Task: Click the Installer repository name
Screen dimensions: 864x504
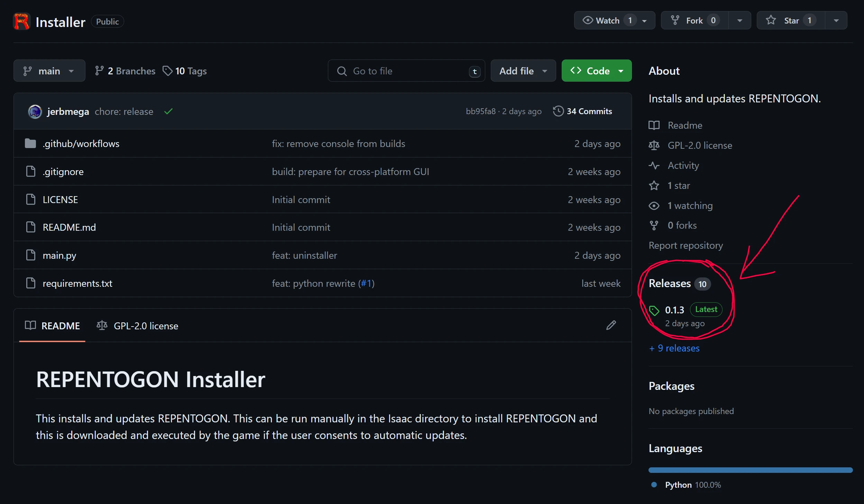Action: (x=60, y=22)
